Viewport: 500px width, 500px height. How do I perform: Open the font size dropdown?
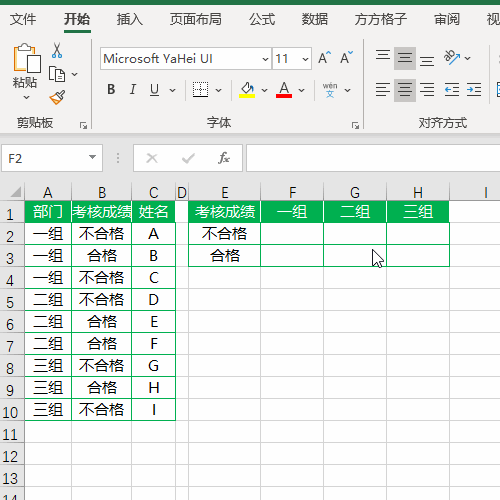[x=305, y=59]
